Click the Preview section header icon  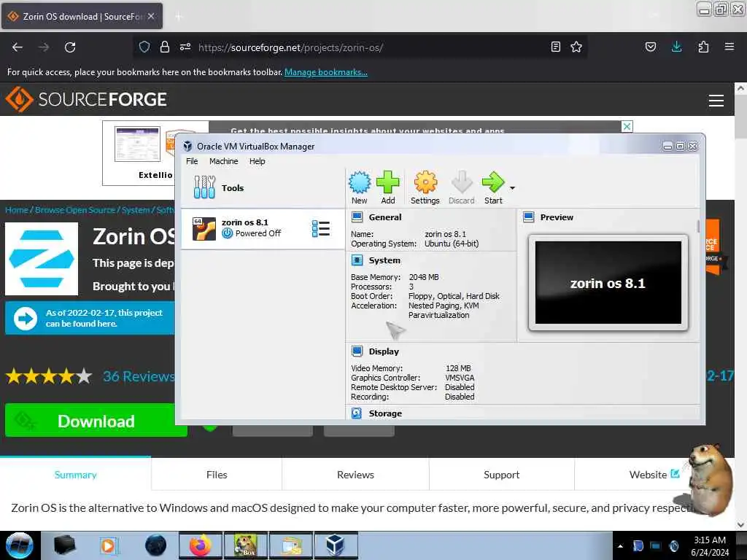[x=528, y=217]
